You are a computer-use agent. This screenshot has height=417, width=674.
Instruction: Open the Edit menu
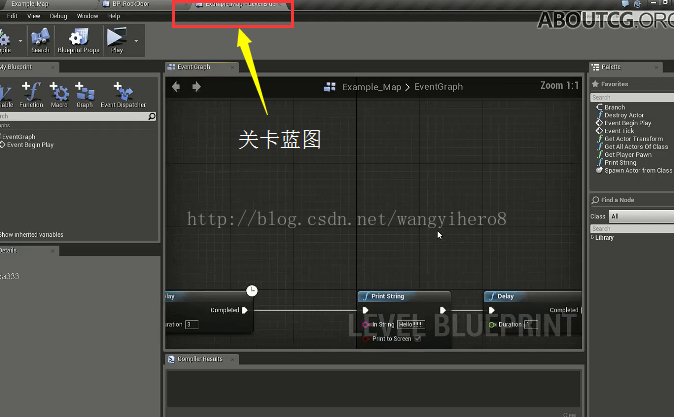(x=12, y=16)
